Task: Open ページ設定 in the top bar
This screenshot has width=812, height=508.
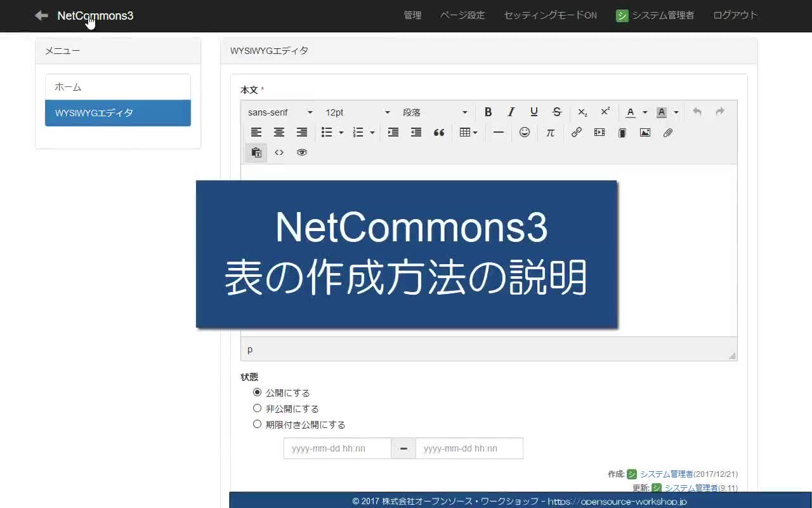Action: (462, 15)
